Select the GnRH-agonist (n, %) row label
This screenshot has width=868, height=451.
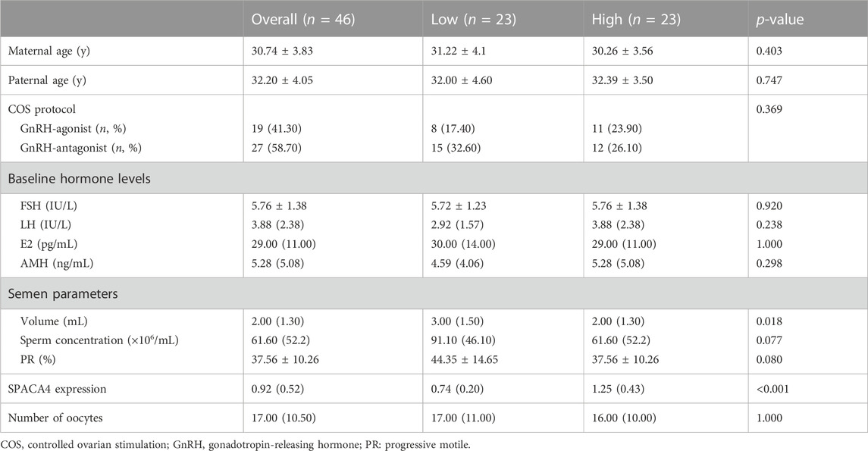click(73, 129)
